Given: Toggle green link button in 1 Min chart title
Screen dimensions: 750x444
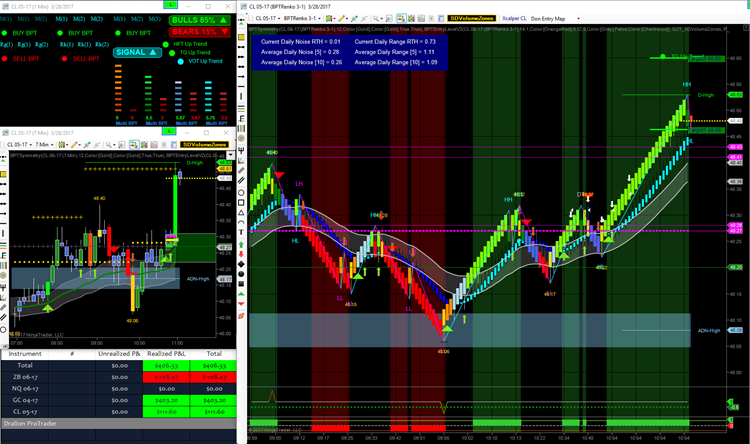Looking at the screenshot, I should (x=171, y=5).
